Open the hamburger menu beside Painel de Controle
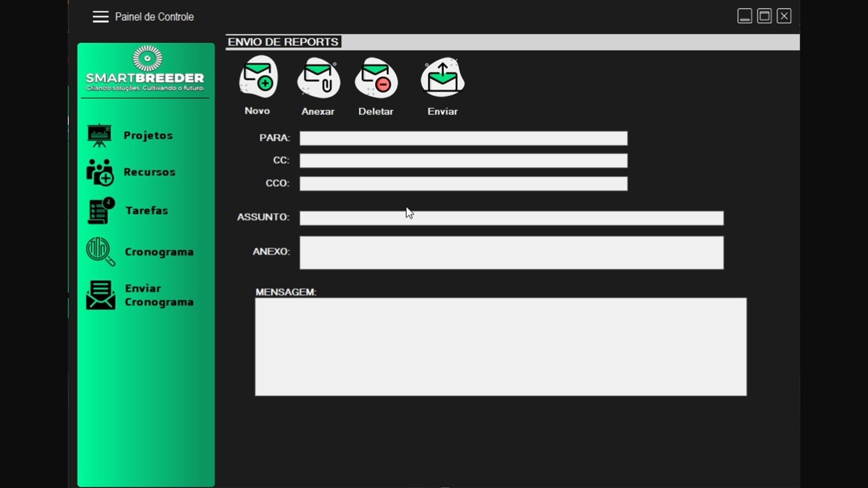The width and height of the screenshot is (868, 488). [x=100, y=17]
